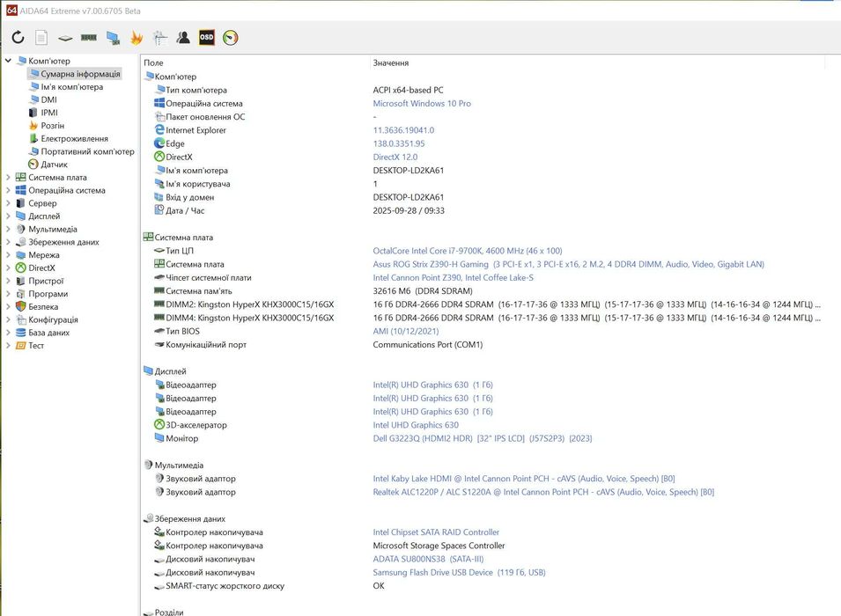Open the Internet Explorer version 11.3636.19041.0 link
Image resolution: width=841 pixels, height=616 pixels.
pos(403,130)
